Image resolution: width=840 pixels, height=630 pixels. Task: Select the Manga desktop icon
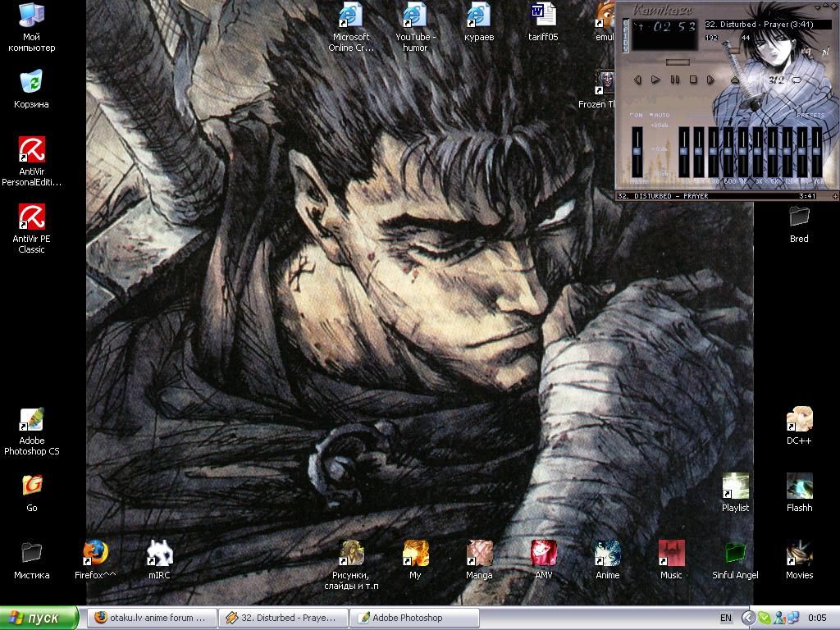479,560
